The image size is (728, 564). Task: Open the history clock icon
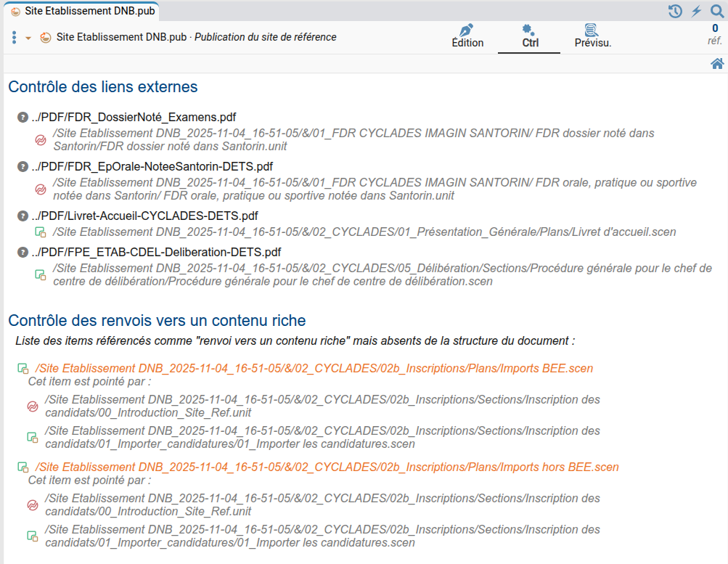(x=675, y=11)
